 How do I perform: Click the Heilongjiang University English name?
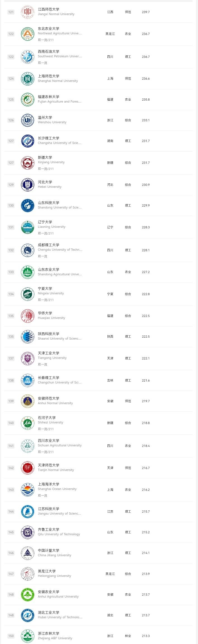pos(54,576)
